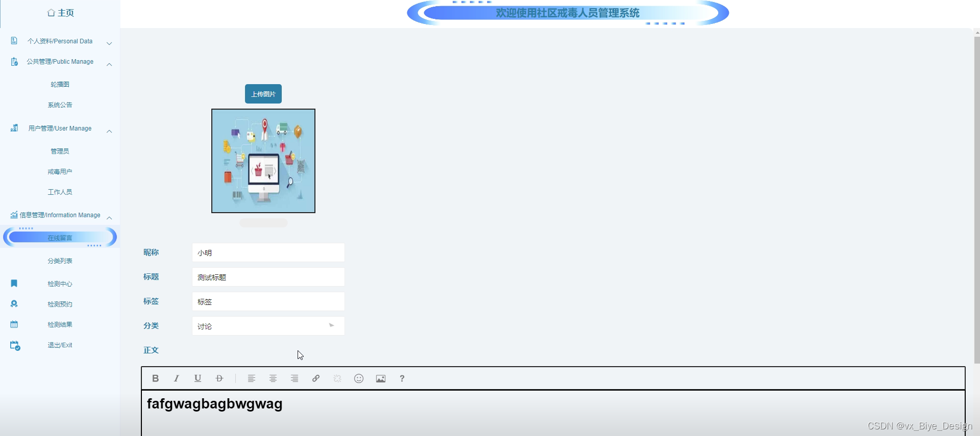This screenshot has height=436, width=980.
Task: Collapse the Information Manage menu chevron
Action: tap(109, 218)
